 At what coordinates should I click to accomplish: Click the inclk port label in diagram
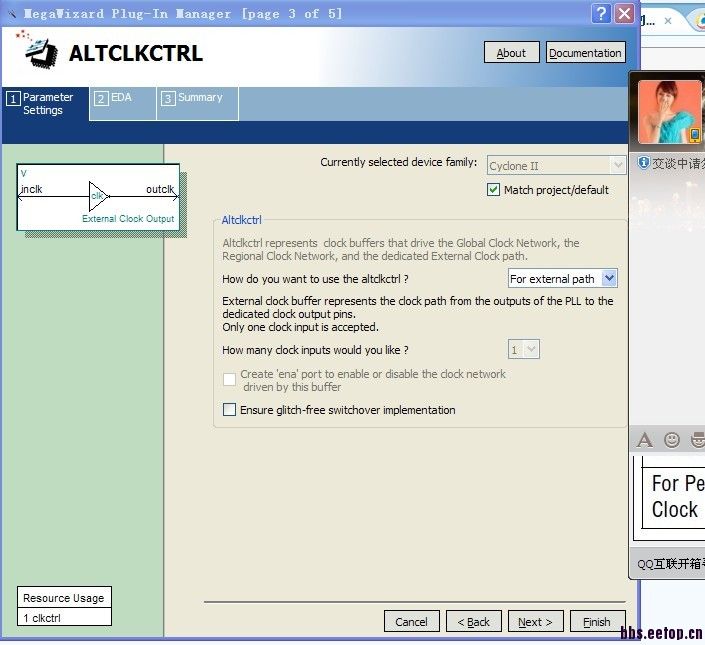click(31, 189)
